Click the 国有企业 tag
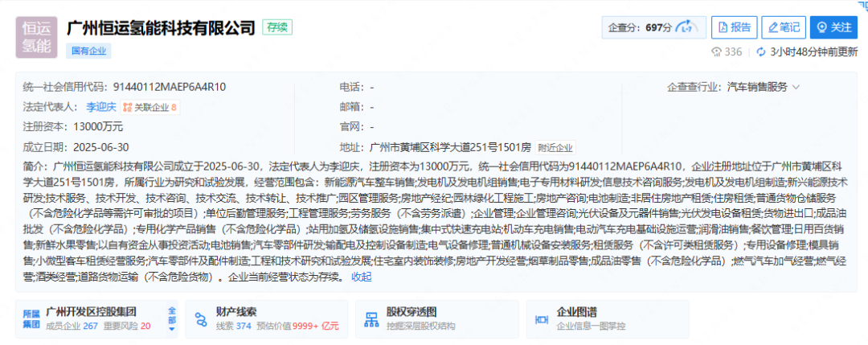Viewport: 868px width, 345px height. 88,51
